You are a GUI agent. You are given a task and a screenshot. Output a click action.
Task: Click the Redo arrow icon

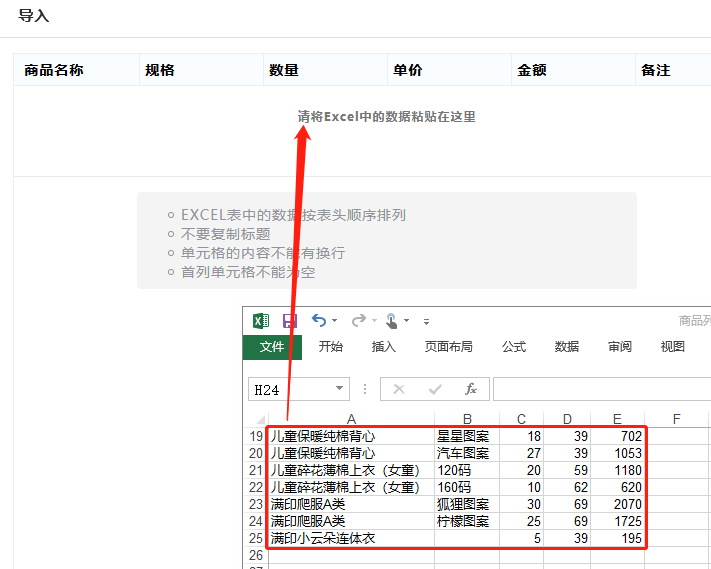point(358,320)
